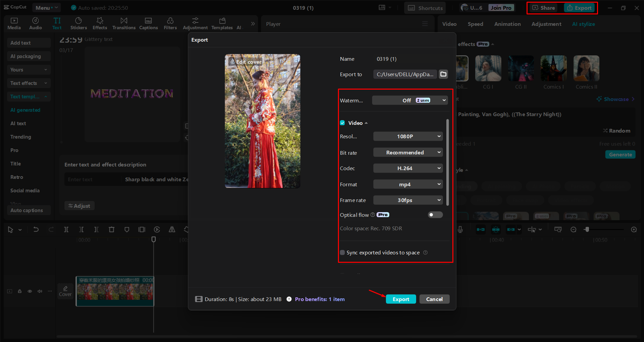The image size is (644, 342).
Task: Open the folder picker next to Export to
Action: 443,74
